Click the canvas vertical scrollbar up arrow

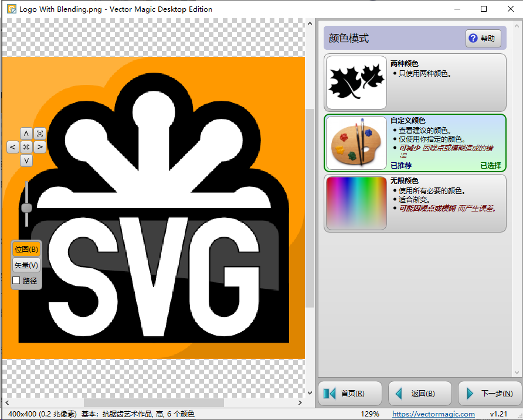310,23
